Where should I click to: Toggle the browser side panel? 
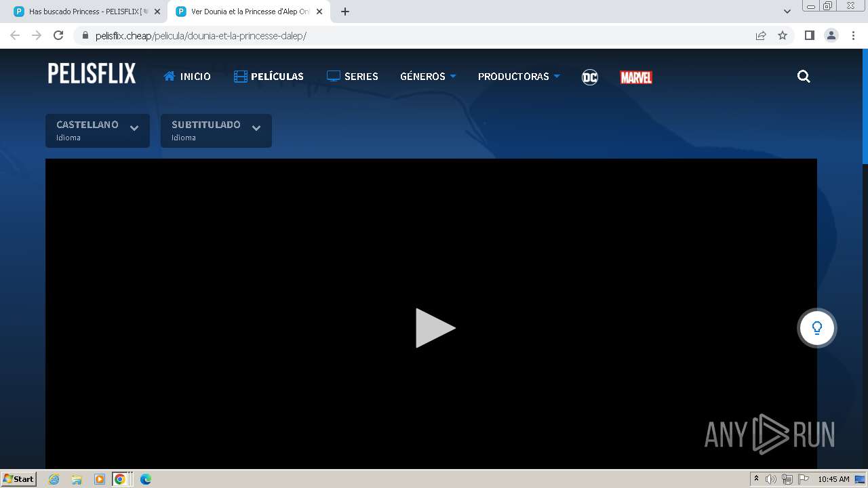(x=809, y=35)
